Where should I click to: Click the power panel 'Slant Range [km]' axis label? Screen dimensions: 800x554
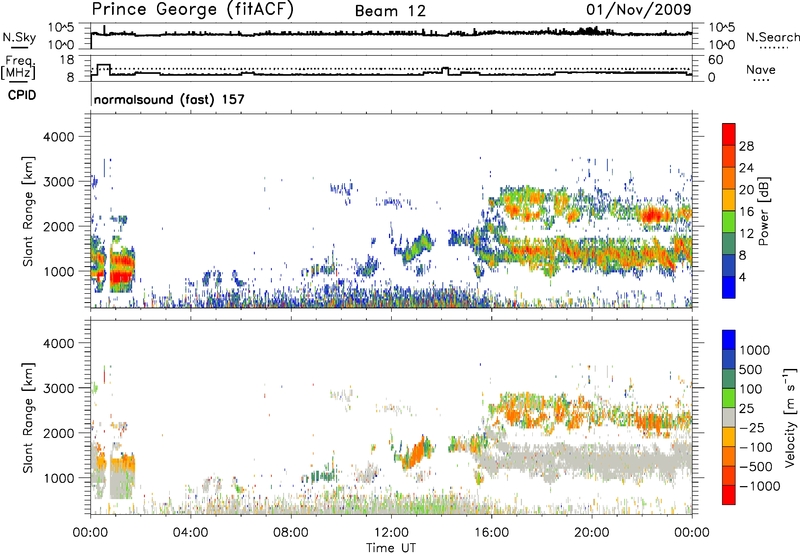pos(28,211)
